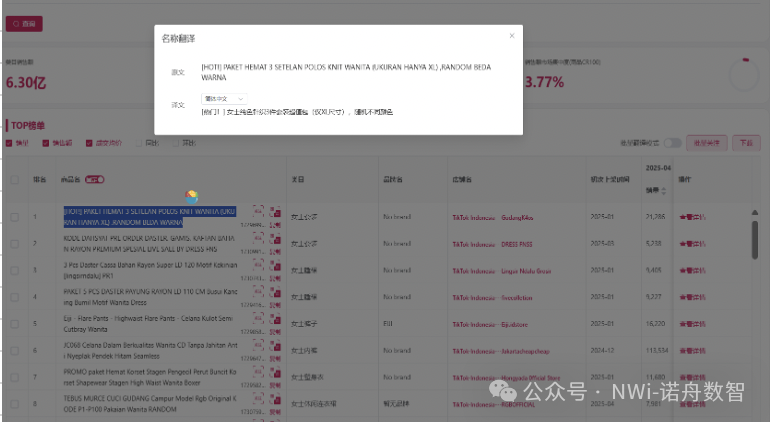Click the copy icon in row 3
The width and height of the screenshot is (770, 422).
[274, 265]
